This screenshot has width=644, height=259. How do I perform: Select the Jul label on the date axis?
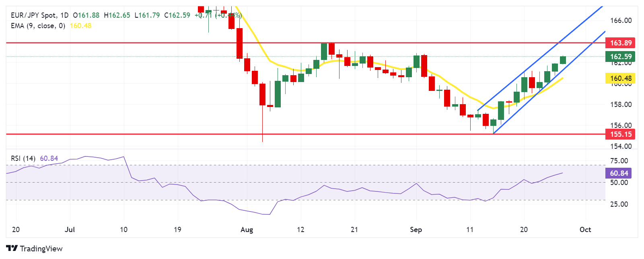click(x=70, y=230)
